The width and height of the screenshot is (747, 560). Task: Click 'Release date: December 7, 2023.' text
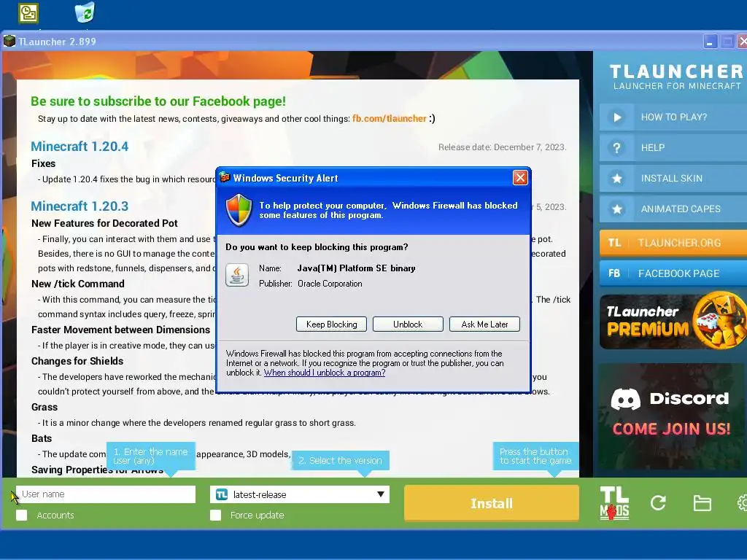point(502,147)
